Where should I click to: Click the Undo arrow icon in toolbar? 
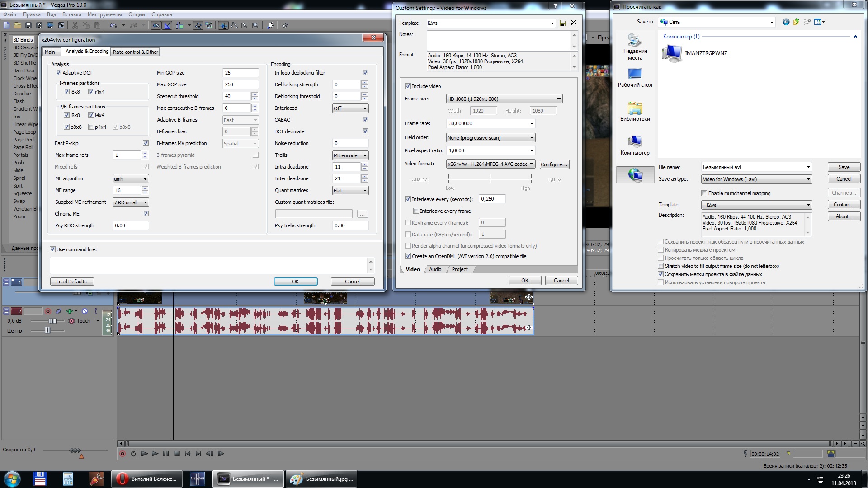coord(113,25)
